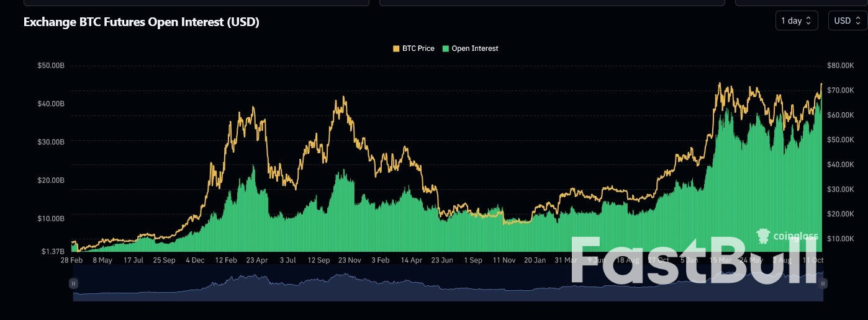Grab the right range slider handle
This screenshot has width=868, height=320.
click(823, 283)
